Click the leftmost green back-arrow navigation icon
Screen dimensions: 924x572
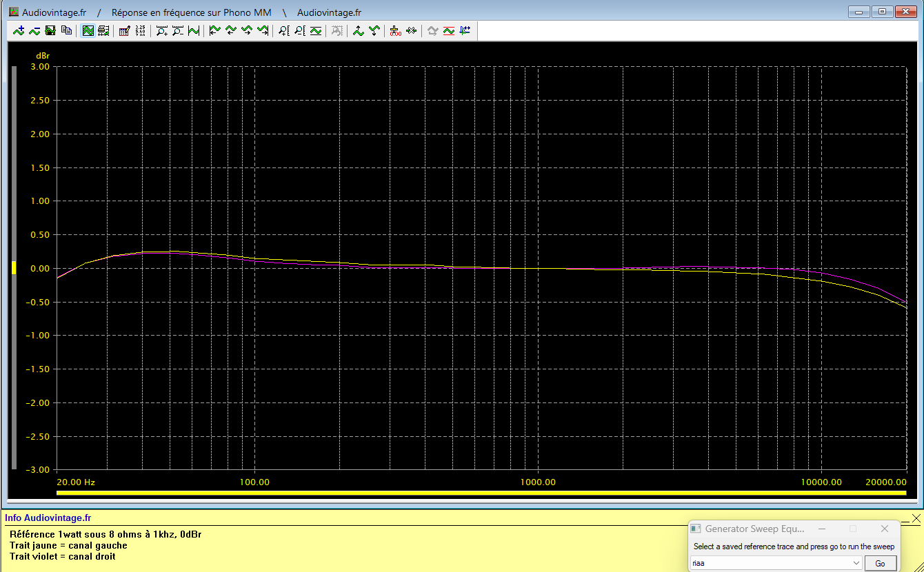click(214, 30)
